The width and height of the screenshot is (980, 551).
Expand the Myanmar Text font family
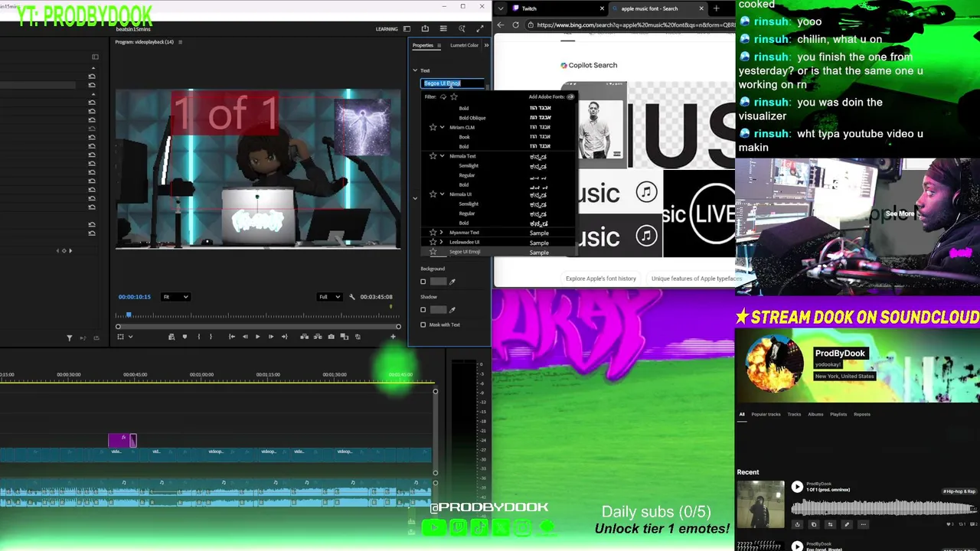tap(442, 233)
